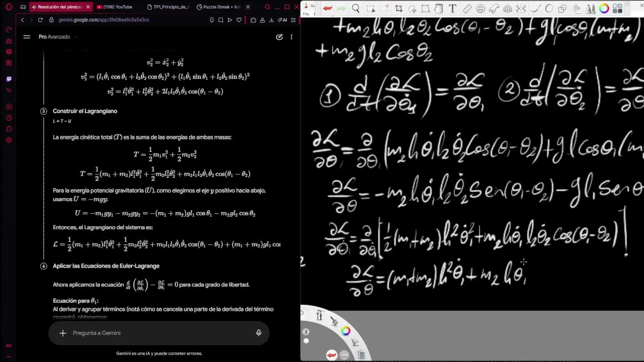Viewport: 644px width, 362px height.
Task: Open Gemini chat more options
Action: coord(291,37)
